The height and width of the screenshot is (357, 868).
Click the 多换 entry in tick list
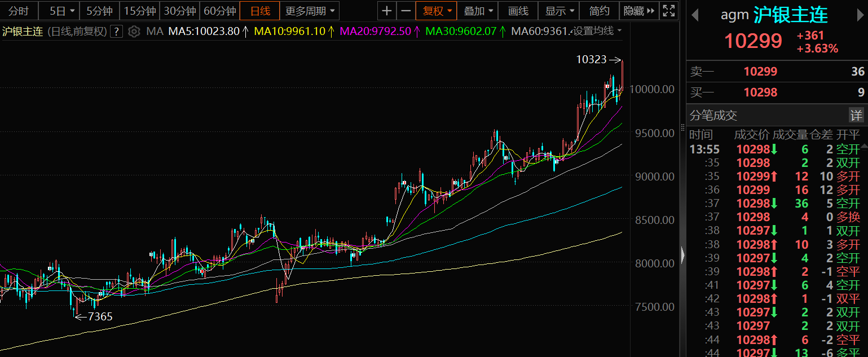click(x=848, y=217)
